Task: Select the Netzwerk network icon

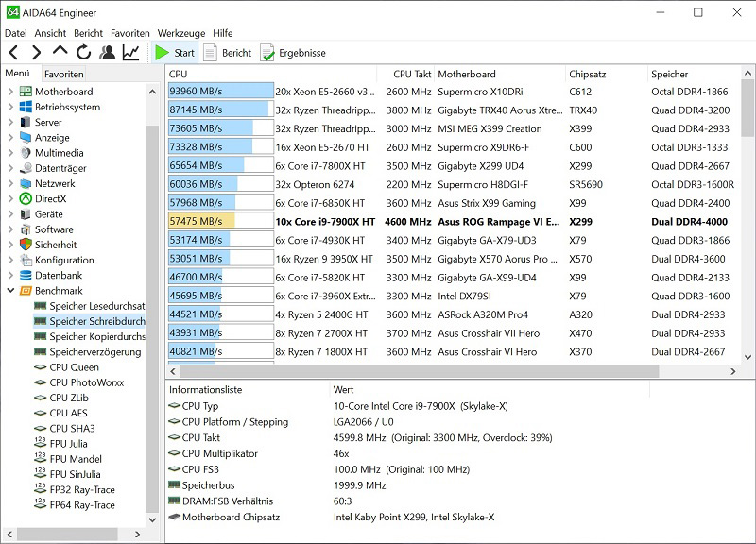Action: [x=26, y=183]
